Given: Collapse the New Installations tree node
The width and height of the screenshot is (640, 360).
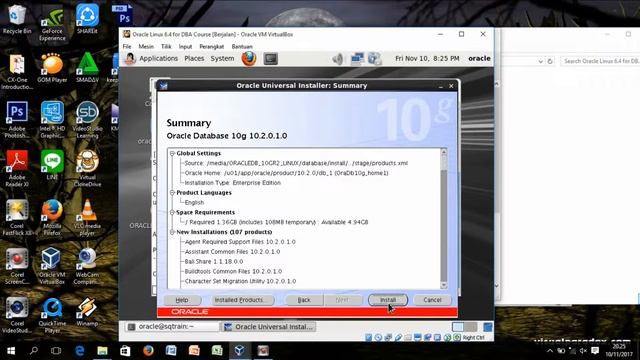Looking at the screenshot, I should tap(172, 232).
